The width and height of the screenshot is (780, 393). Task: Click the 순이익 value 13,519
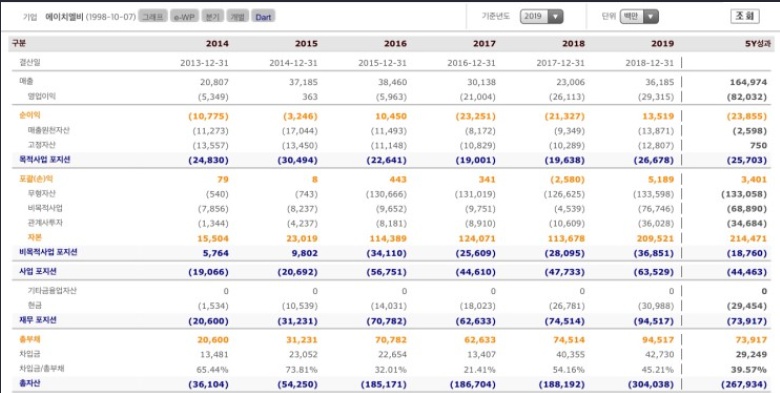click(659, 116)
